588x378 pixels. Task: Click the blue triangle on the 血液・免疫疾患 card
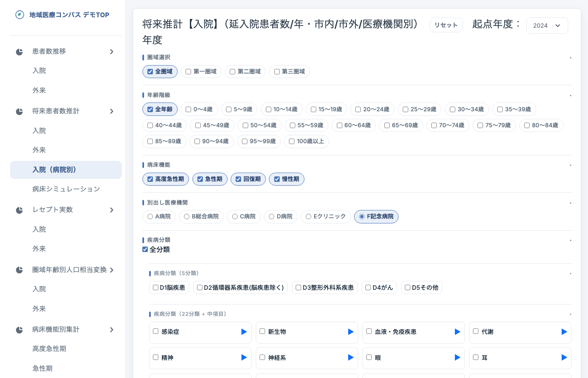(457, 332)
